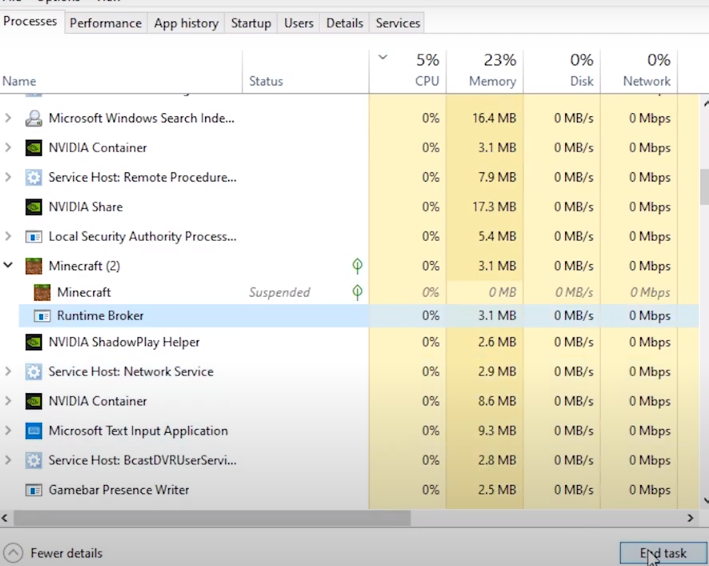Click the 17.3 MB memory cell
This screenshot has width=709, height=566.
(494, 207)
